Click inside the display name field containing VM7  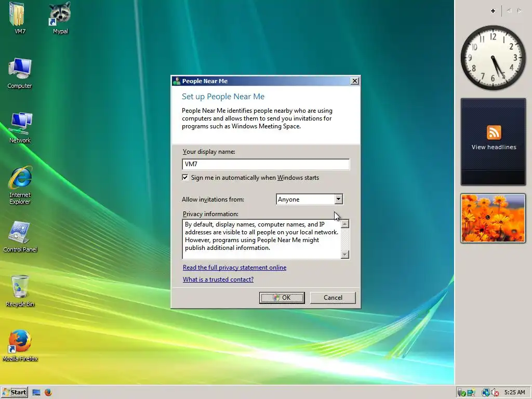pos(265,164)
